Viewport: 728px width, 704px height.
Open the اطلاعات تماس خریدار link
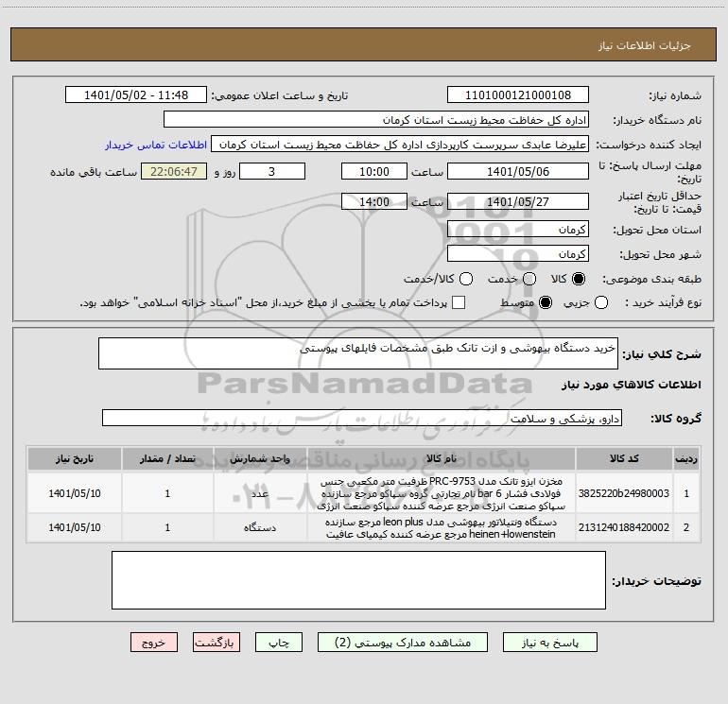156,145
